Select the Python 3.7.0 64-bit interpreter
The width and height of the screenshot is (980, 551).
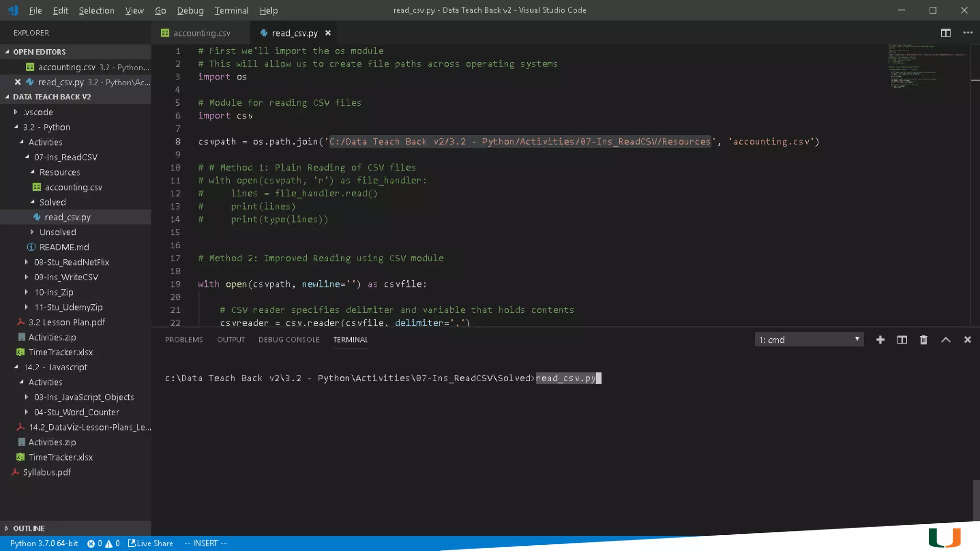pyautogui.click(x=44, y=543)
